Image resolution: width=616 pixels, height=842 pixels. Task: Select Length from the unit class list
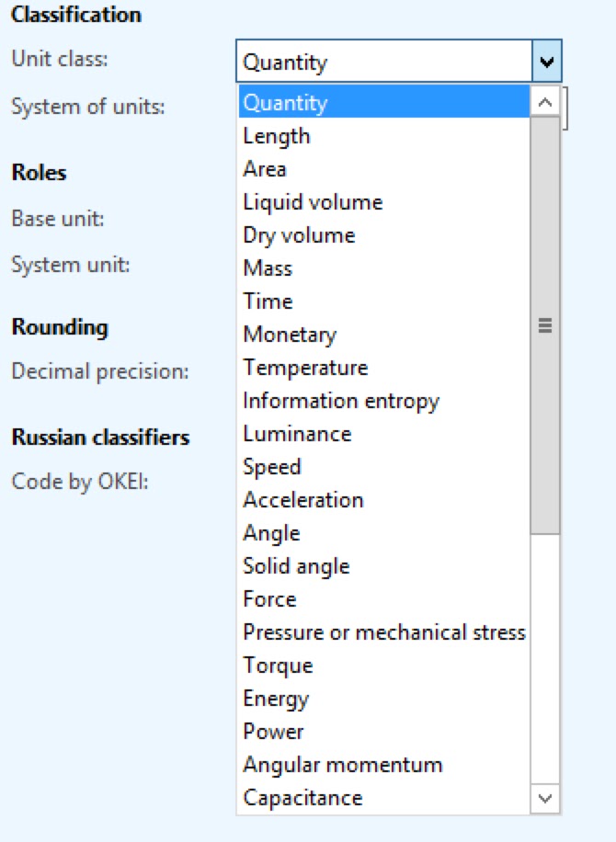(277, 136)
